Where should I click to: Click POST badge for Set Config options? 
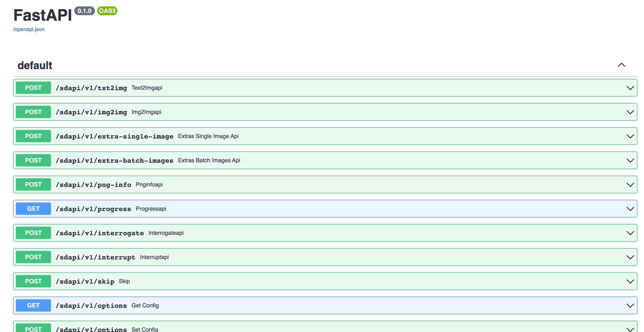coord(33,328)
